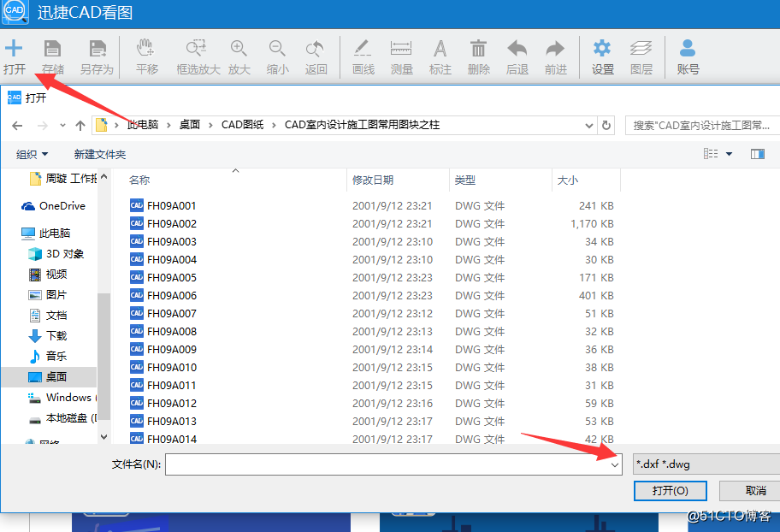This screenshot has height=532, width=780.
Task: Open the 组织 organize dropdown menu
Action: [x=32, y=154]
